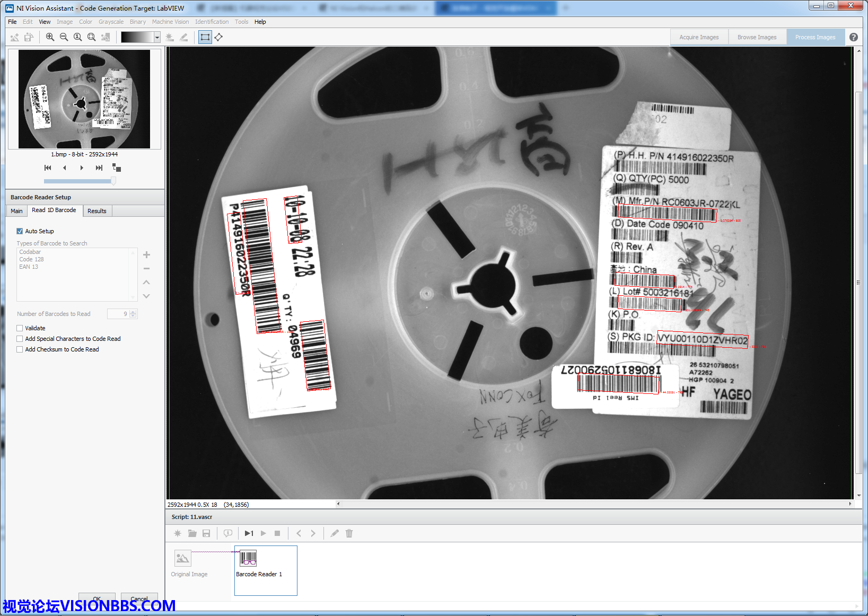
Task: Open the Help menu
Action: pos(260,22)
